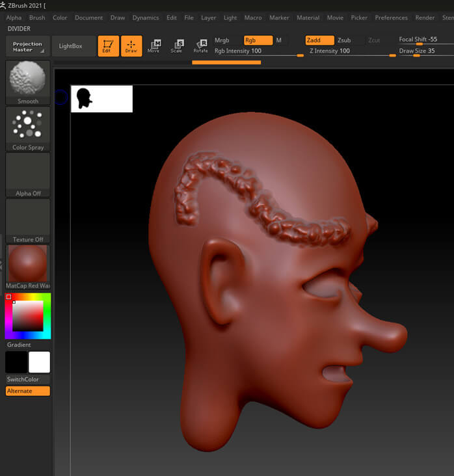The height and width of the screenshot is (476, 454).
Task: Toggle the Gradient color option
Action: pyautogui.click(x=19, y=345)
